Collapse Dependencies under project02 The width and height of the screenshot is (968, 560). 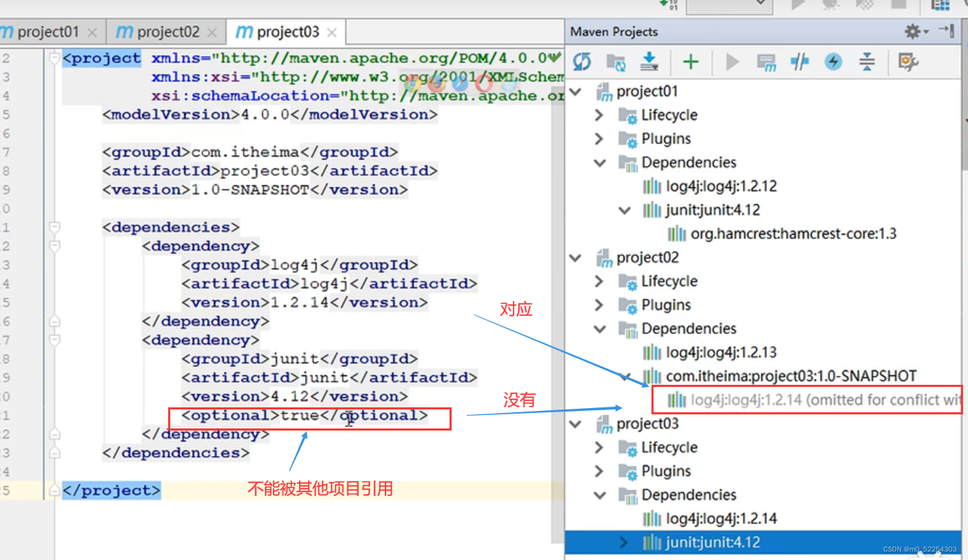point(599,329)
